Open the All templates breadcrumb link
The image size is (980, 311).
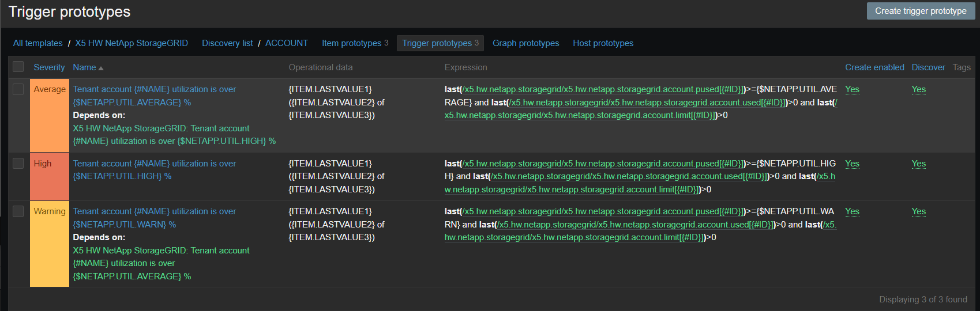38,43
